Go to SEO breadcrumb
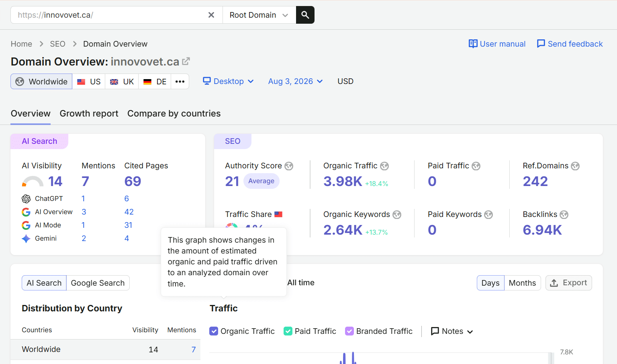The image size is (617, 364). 57,44
